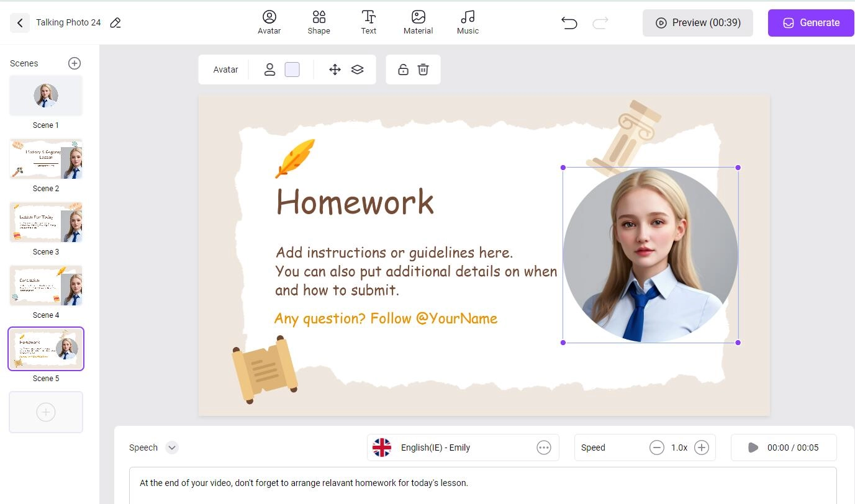The width and height of the screenshot is (855, 504).
Task: Open the Text tool
Action: point(368,22)
